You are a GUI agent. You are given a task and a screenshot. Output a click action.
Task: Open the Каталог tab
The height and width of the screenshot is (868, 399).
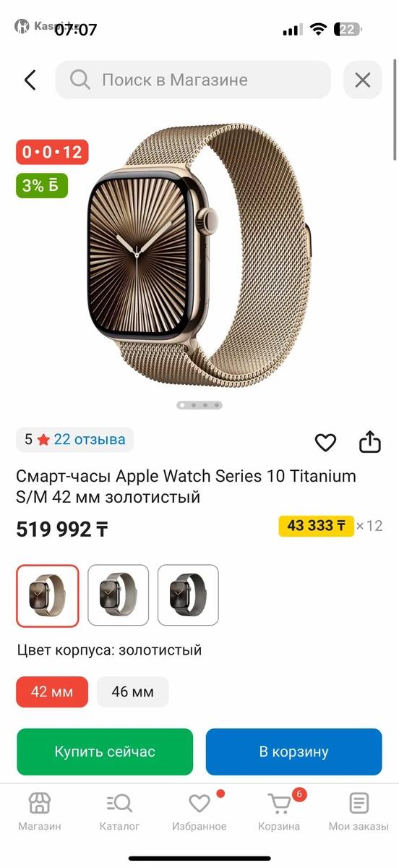coord(119,811)
